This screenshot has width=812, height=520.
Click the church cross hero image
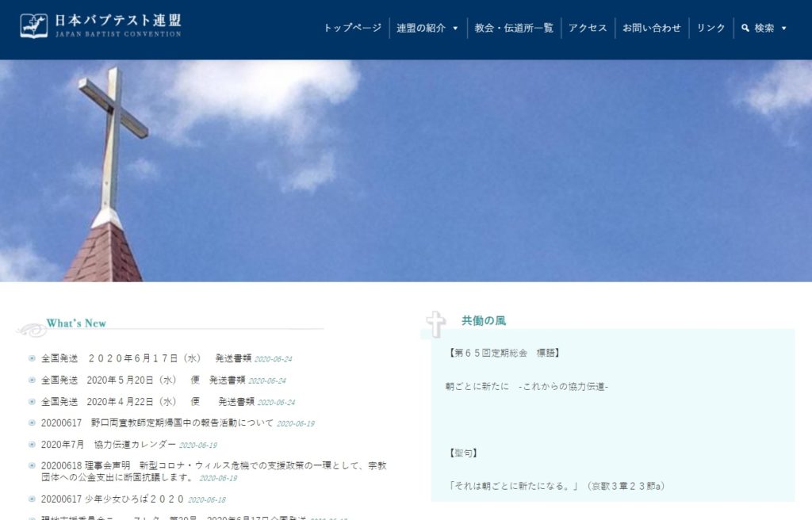[x=406, y=171]
